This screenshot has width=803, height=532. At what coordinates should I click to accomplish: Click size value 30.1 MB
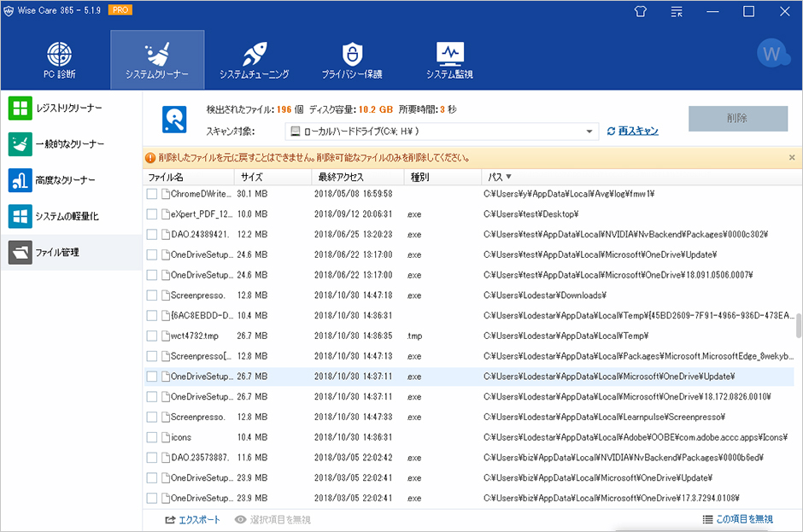(252, 194)
